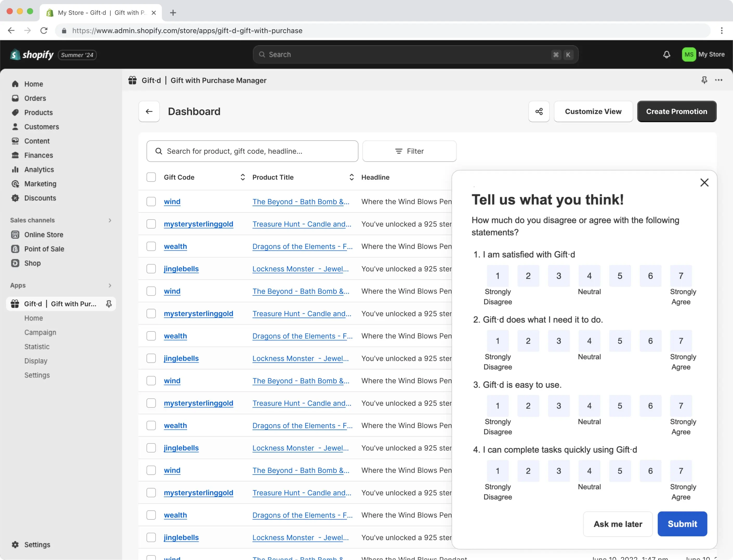Expand the Sales channels section chevron
The image size is (733, 560).
(110, 220)
